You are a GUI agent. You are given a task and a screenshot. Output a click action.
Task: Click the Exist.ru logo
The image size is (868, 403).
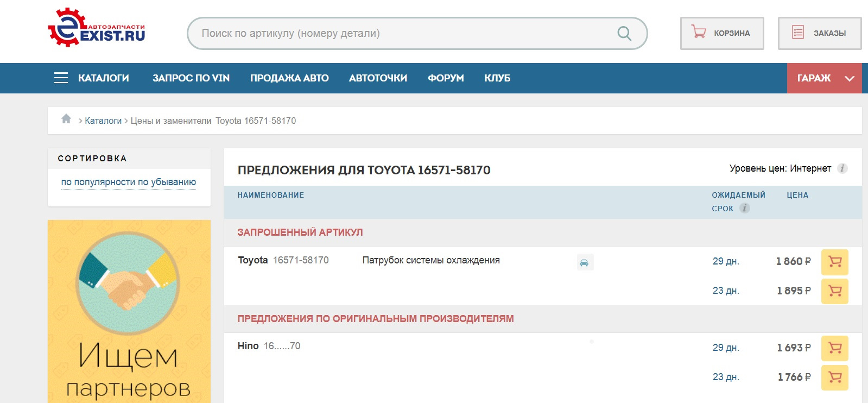pos(97,27)
